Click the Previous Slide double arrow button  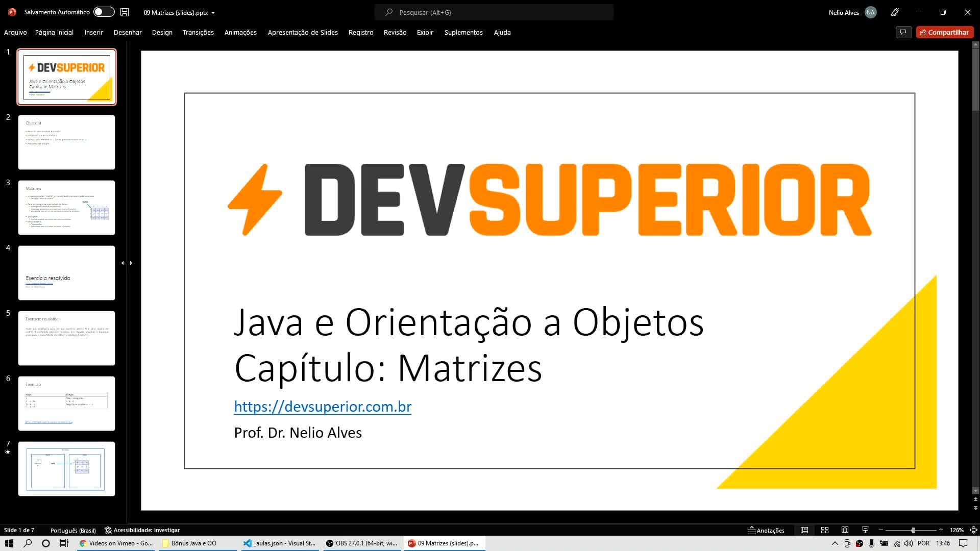click(x=975, y=499)
